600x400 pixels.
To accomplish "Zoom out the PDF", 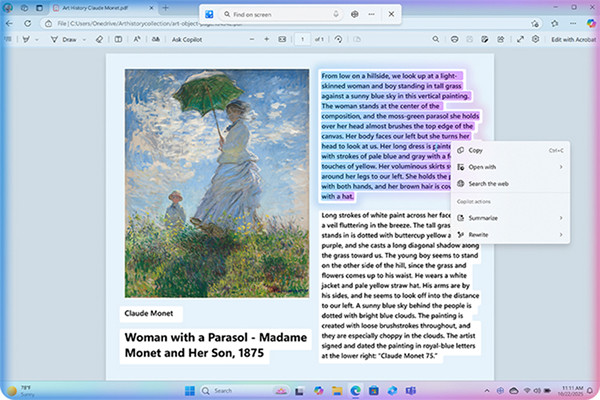I will [x=252, y=39].
